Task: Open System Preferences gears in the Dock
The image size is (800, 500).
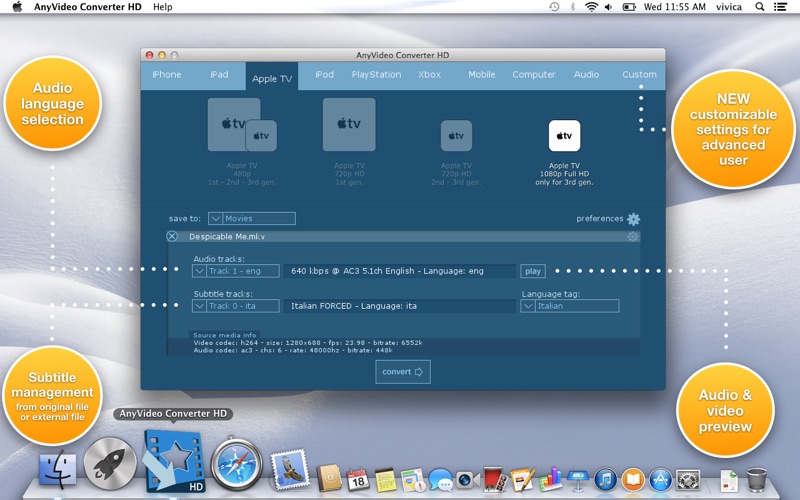Action: 688,480
